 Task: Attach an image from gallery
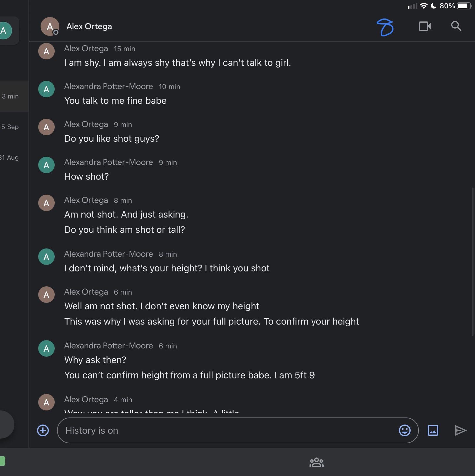433,430
